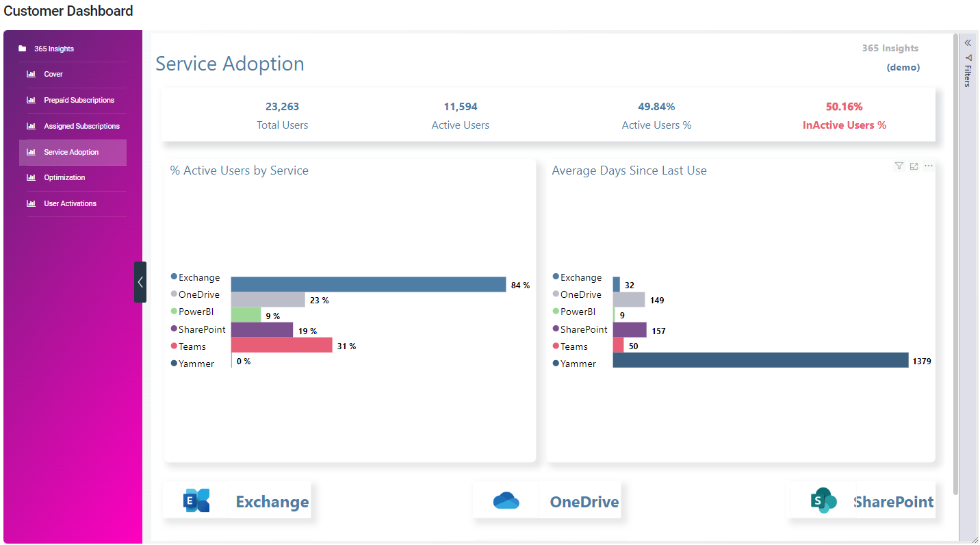Select the SharePoint 157 days bar
The image size is (980, 545).
(630, 330)
